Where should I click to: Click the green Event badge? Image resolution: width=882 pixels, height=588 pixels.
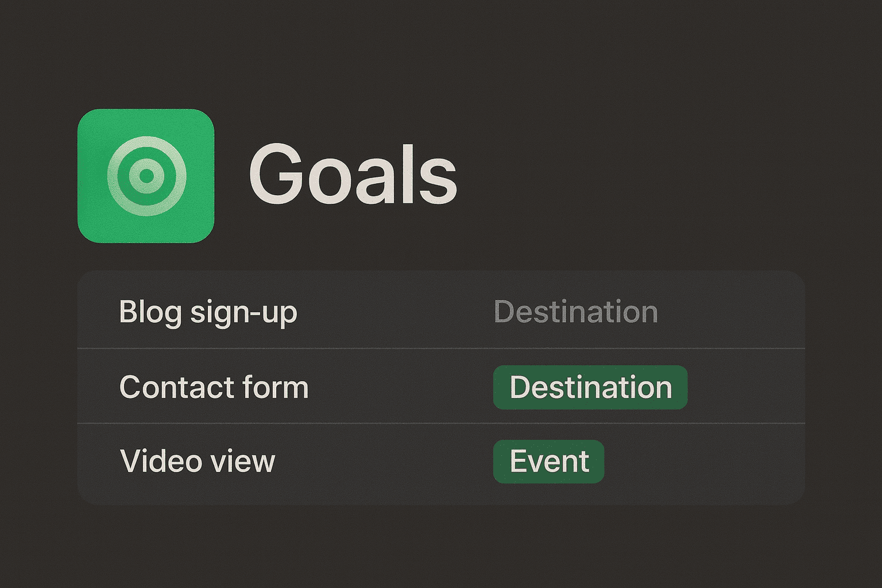pos(549,461)
